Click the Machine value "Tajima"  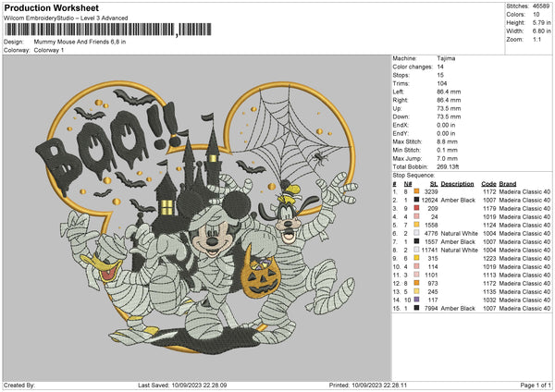(x=446, y=58)
